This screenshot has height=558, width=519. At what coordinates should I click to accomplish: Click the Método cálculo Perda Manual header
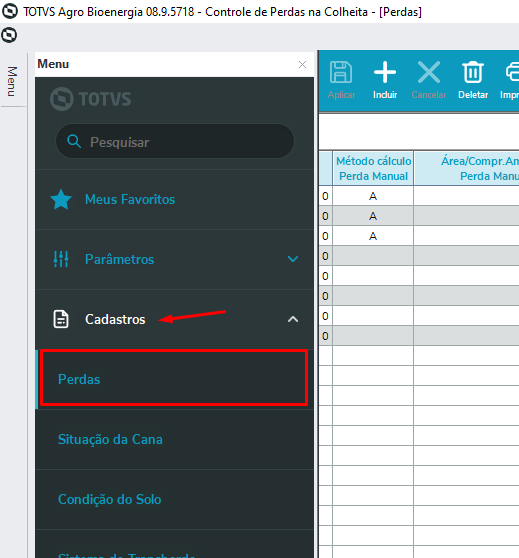[x=373, y=168]
